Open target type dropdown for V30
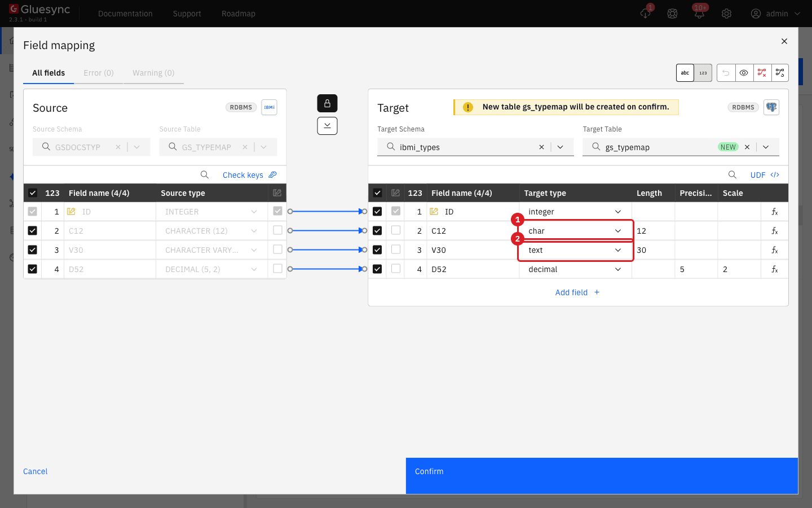 click(x=575, y=250)
